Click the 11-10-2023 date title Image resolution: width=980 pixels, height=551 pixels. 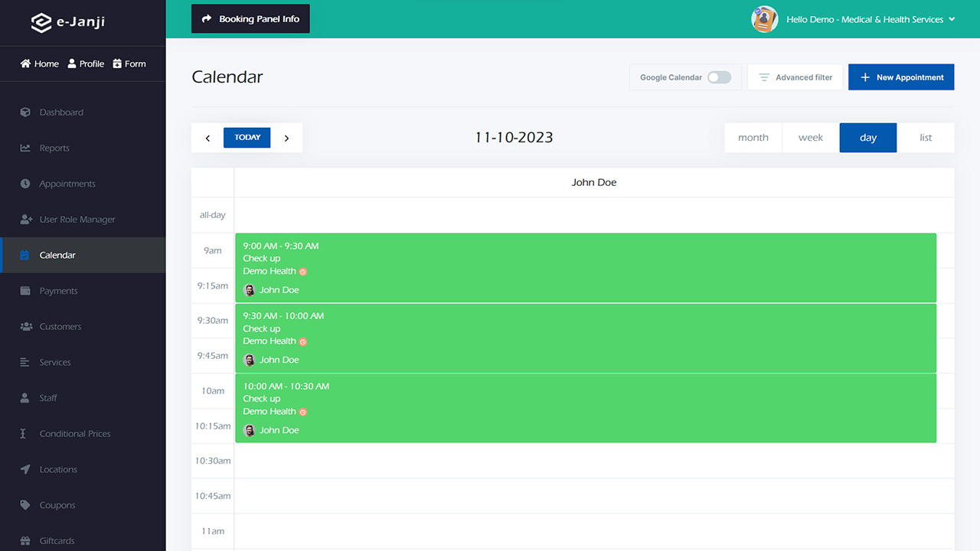(514, 138)
